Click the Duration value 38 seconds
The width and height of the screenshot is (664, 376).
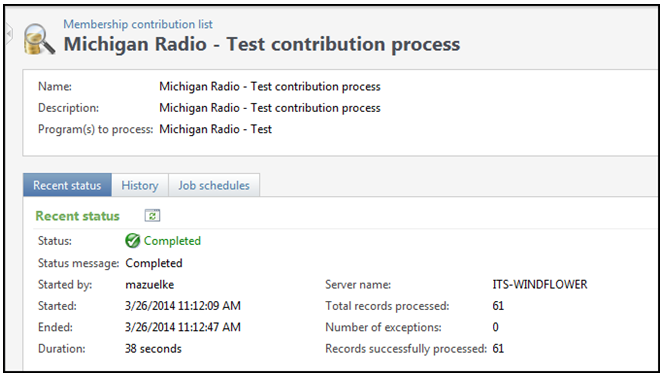point(153,348)
